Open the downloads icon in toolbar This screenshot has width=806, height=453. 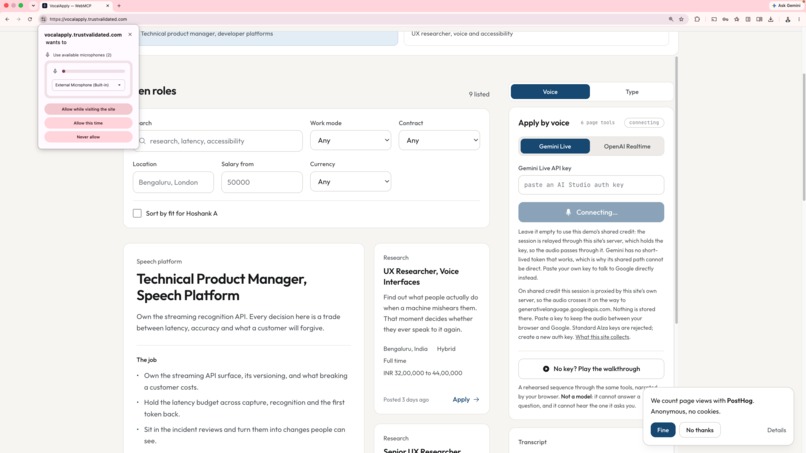click(x=771, y=19)
